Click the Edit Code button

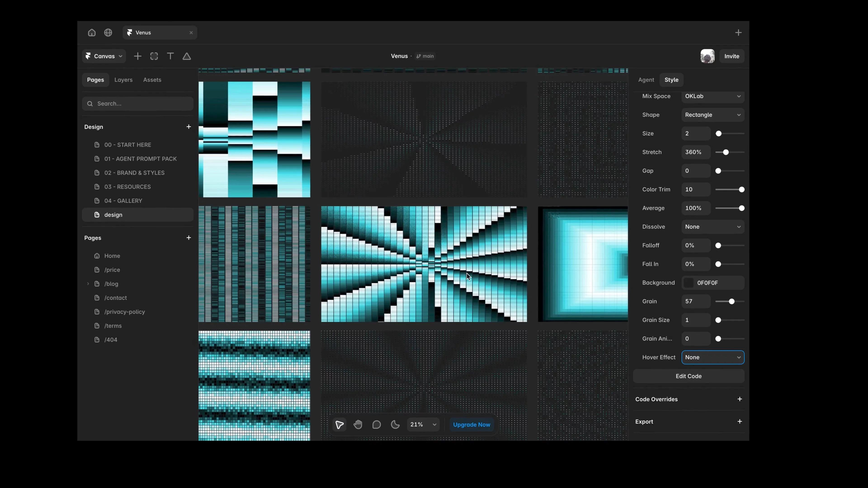688,376
